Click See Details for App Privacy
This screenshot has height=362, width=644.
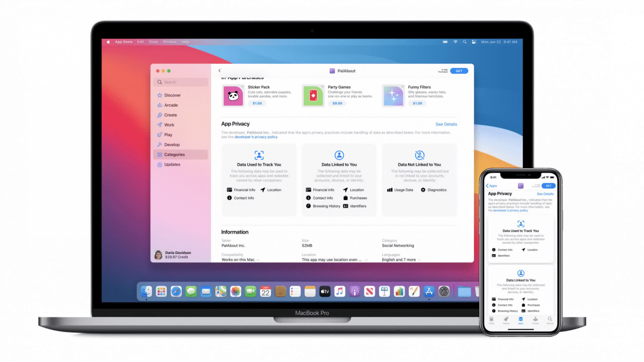446,124
